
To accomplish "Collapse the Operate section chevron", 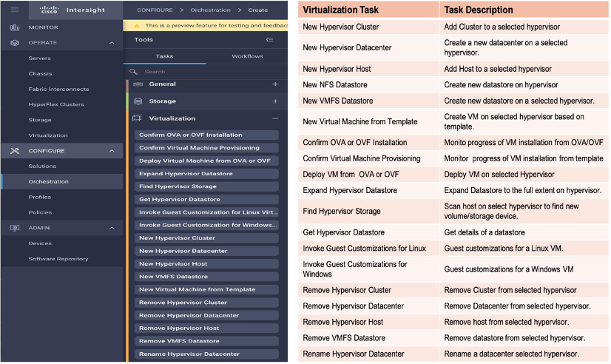I will [112, 42].
